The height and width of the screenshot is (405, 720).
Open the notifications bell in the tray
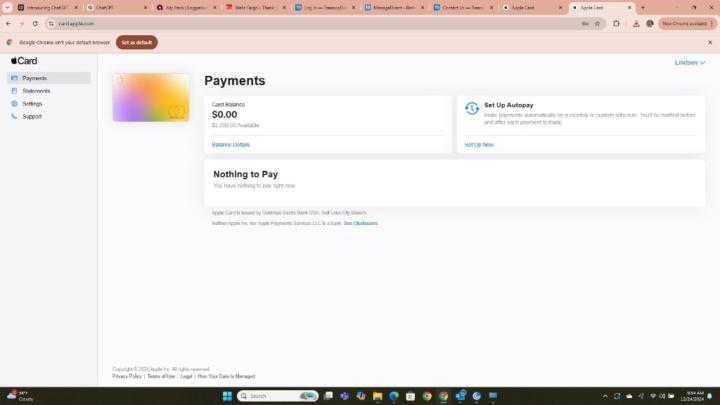[x=710, y=396]
